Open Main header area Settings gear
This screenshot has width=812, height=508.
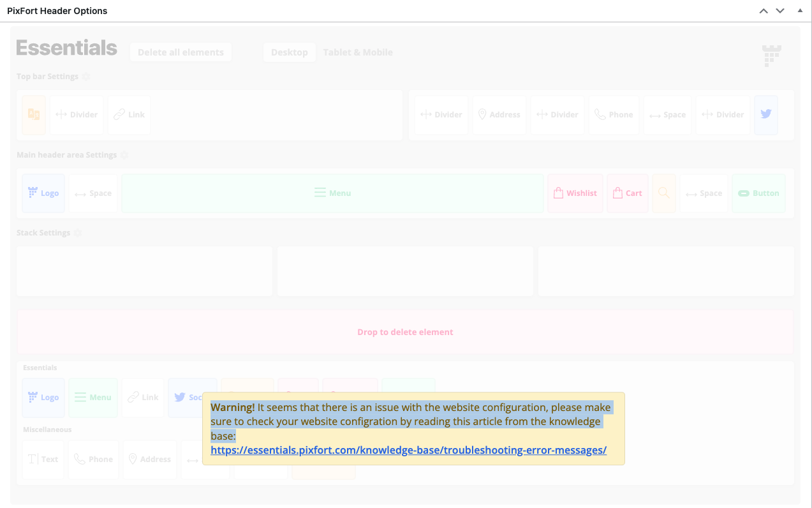click(124, 155)
